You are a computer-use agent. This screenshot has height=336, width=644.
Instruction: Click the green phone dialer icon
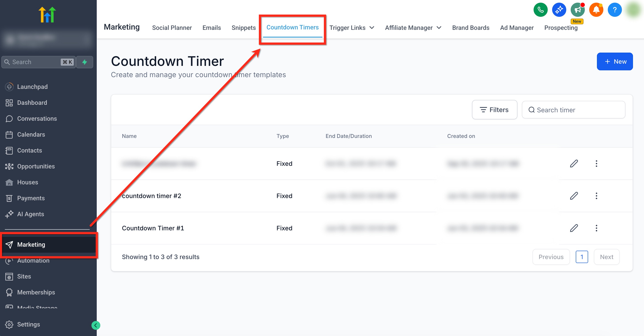(x=540, y=10)
